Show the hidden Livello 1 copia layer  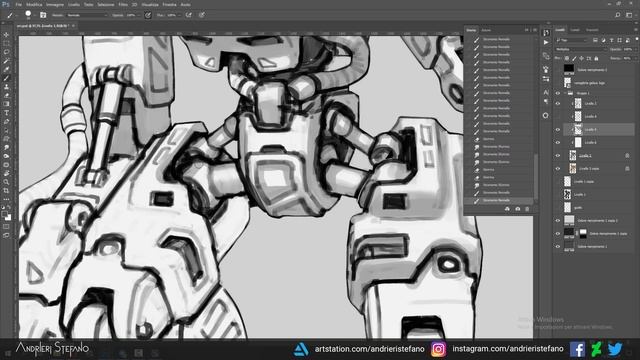click(x=558, y=181)
